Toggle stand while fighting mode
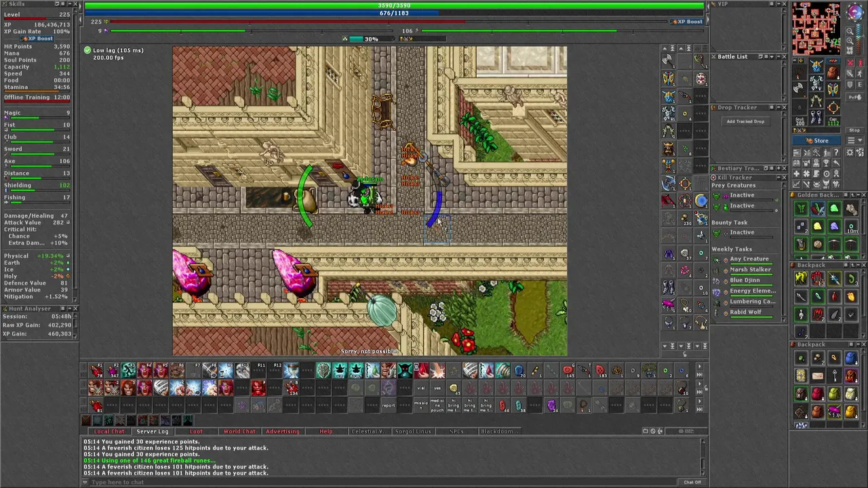 (861, 62)
